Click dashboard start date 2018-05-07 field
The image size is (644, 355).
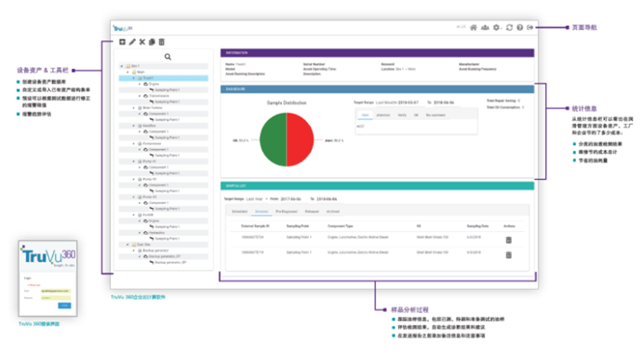click(x=409, y=102)
